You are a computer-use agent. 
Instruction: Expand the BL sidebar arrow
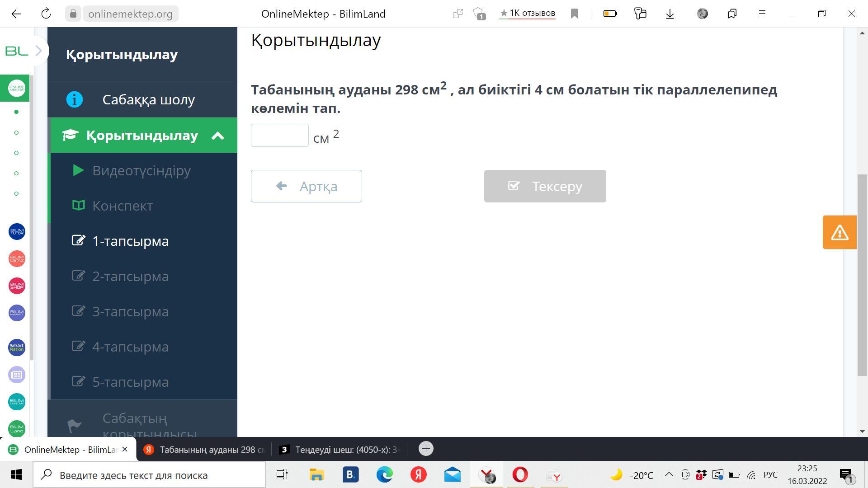point(38,51)
